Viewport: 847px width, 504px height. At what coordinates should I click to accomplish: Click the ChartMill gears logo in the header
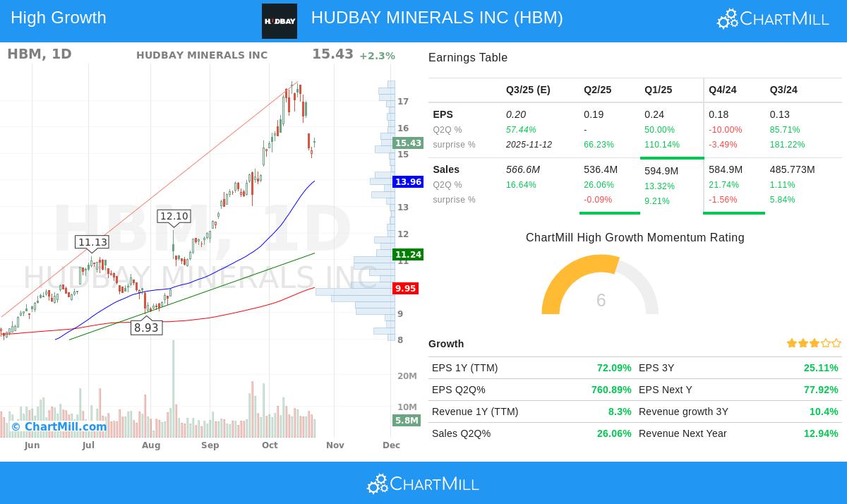(726, 18)
